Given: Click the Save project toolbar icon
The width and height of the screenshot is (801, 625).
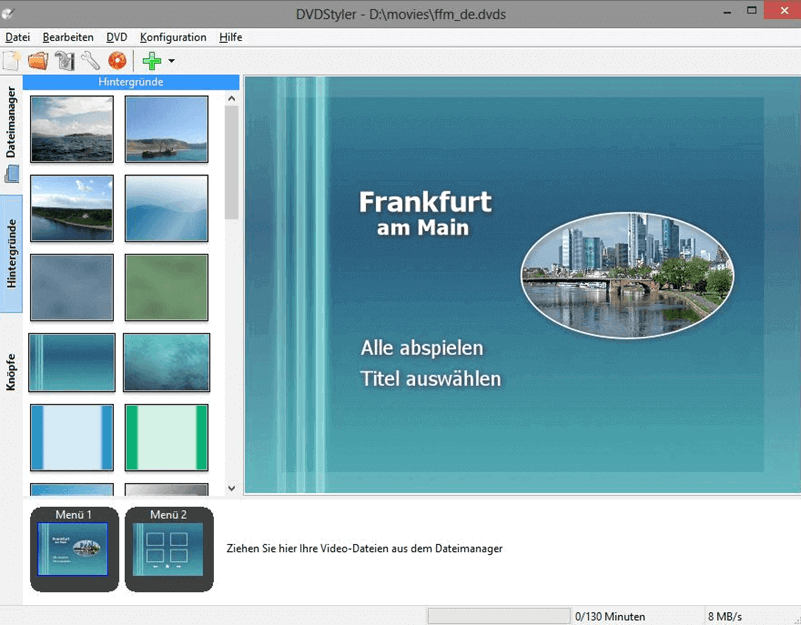Looking at the screenshot, I should pyautogui.click(x=65, y=61).
